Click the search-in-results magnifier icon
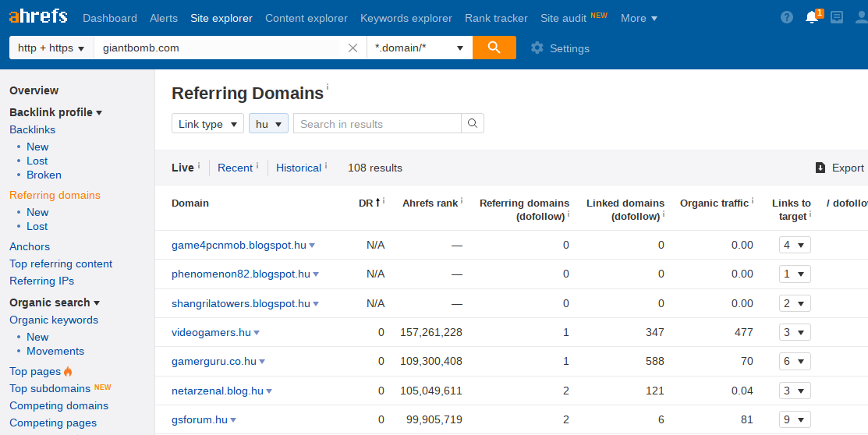This screenshot has width=868, height=435. pos(472,123)
